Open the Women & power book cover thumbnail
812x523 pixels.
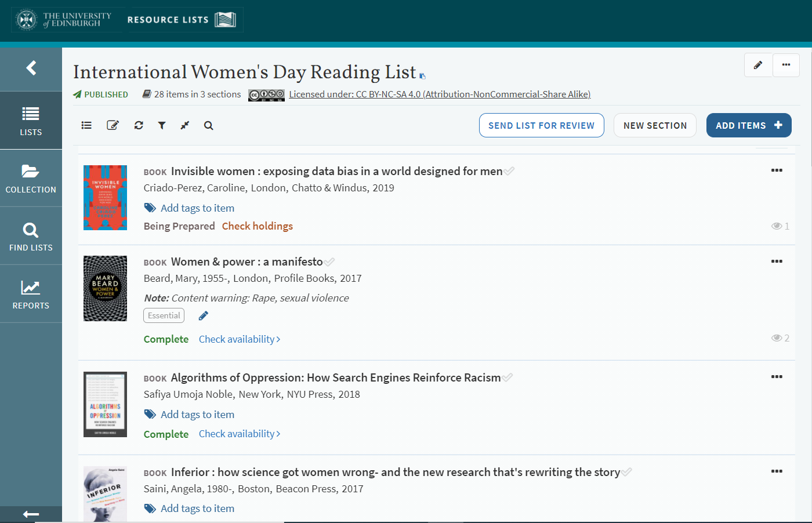105,288
